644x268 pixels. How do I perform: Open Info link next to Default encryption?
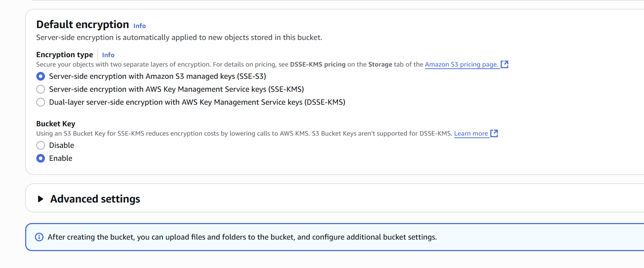(140, 26)
